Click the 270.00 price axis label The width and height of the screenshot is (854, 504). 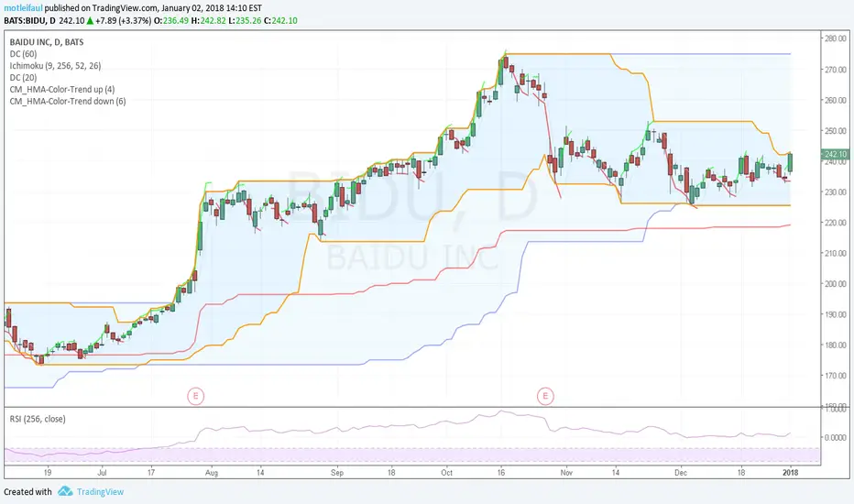point(836,70)
